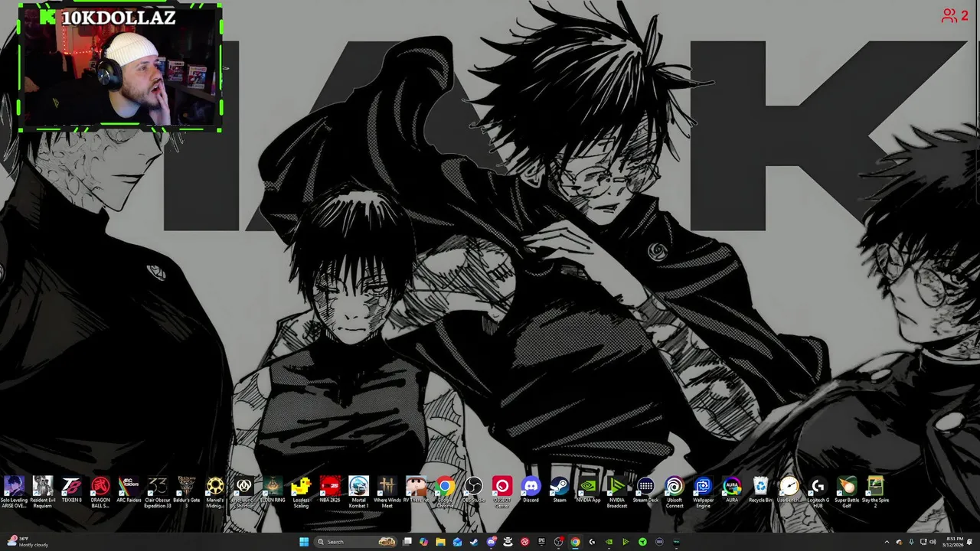Screen dimensions: 980x551
Task: Select the Recycle Bin icon
Action: click(760, 491)
